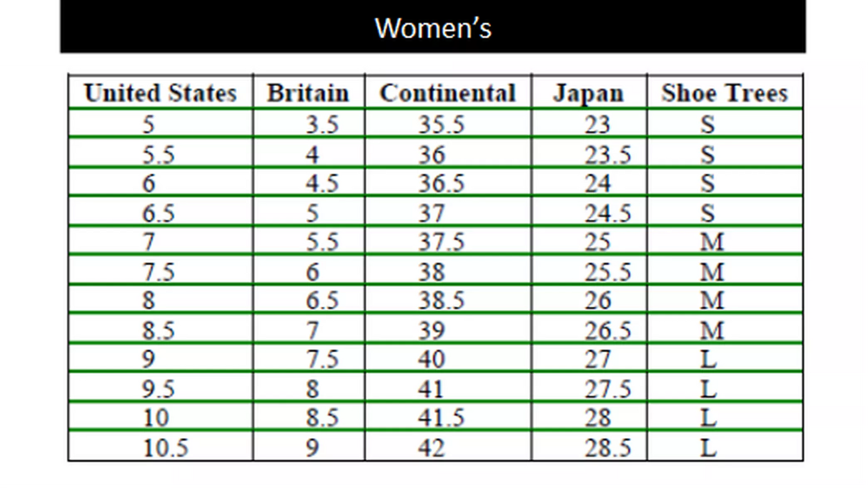Click the Japan column header
The width and height of the screenshot is (868, 488).
pos(588,93)
